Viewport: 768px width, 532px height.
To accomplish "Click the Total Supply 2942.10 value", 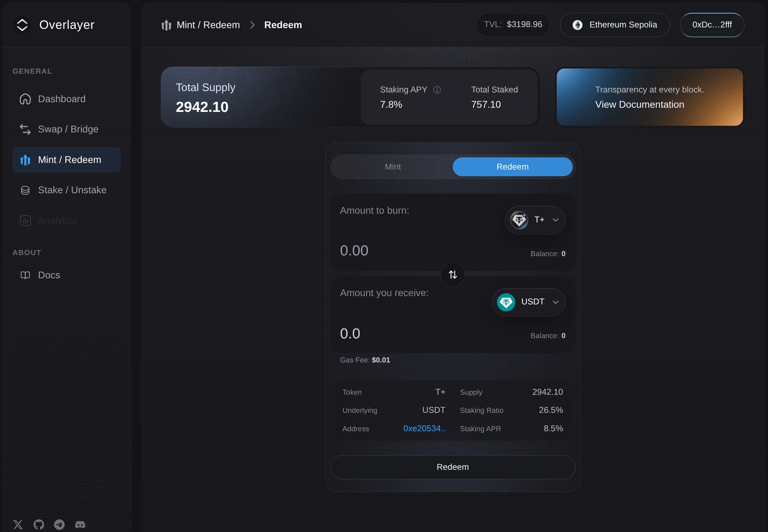I will [x=202, y=107].
